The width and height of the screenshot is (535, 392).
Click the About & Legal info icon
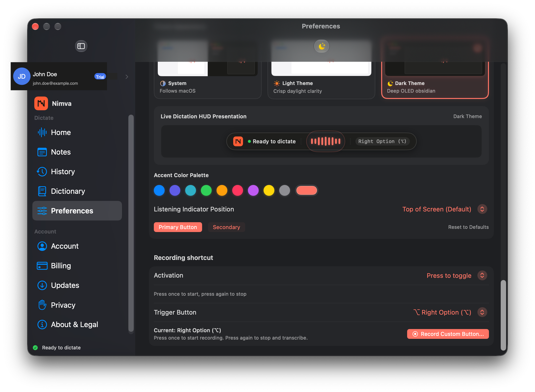[x=42, y=324]
